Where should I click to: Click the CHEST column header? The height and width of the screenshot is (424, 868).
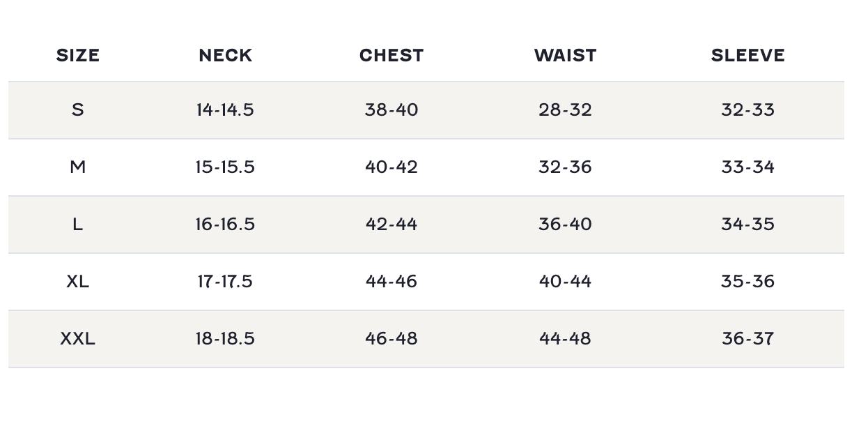(x=392, y=56)
